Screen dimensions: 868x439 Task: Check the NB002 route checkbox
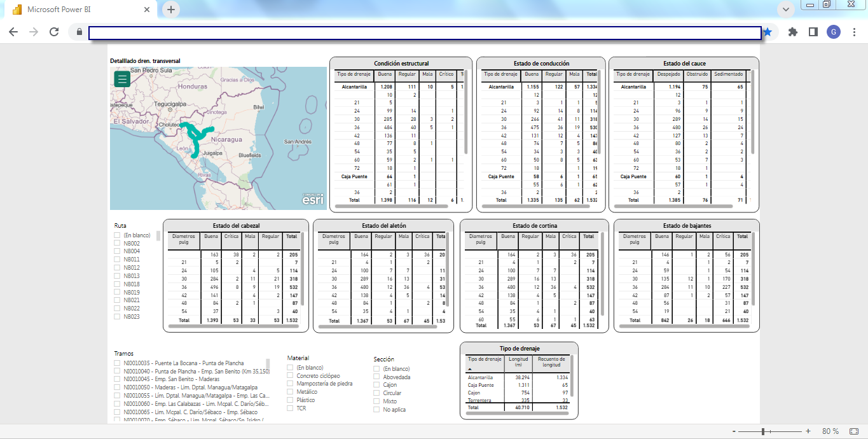pyautogui.click(x=117, y=243)
